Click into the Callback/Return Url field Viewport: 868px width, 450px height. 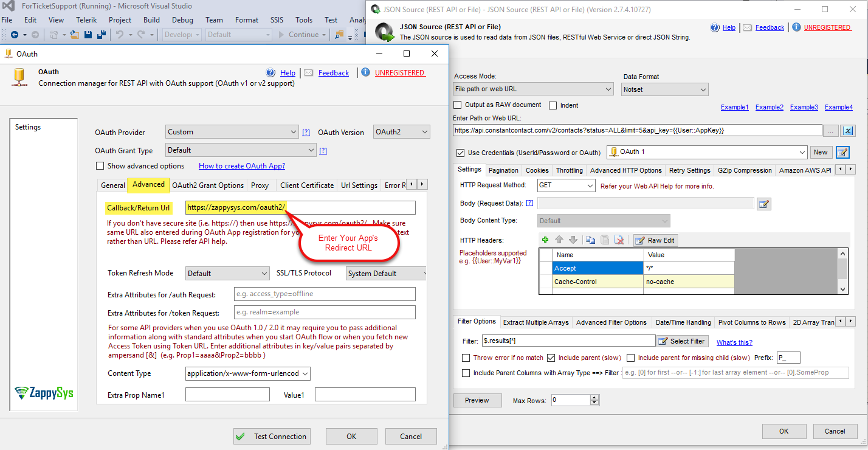click(x=300, y=207)
